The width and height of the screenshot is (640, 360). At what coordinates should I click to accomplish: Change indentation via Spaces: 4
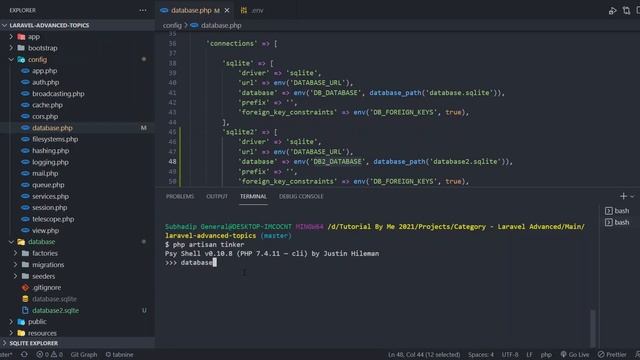481,355
